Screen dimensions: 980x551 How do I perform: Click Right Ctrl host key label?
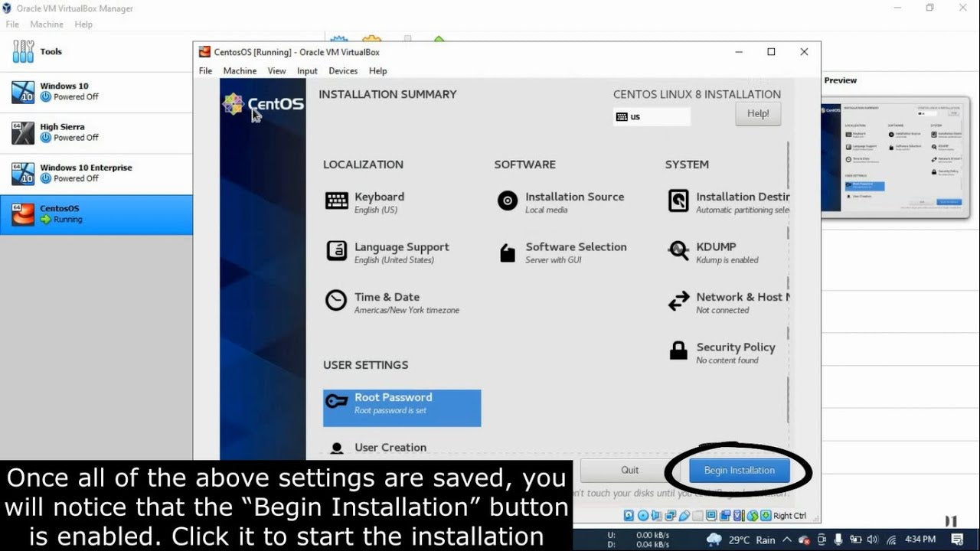pos(789,516)
